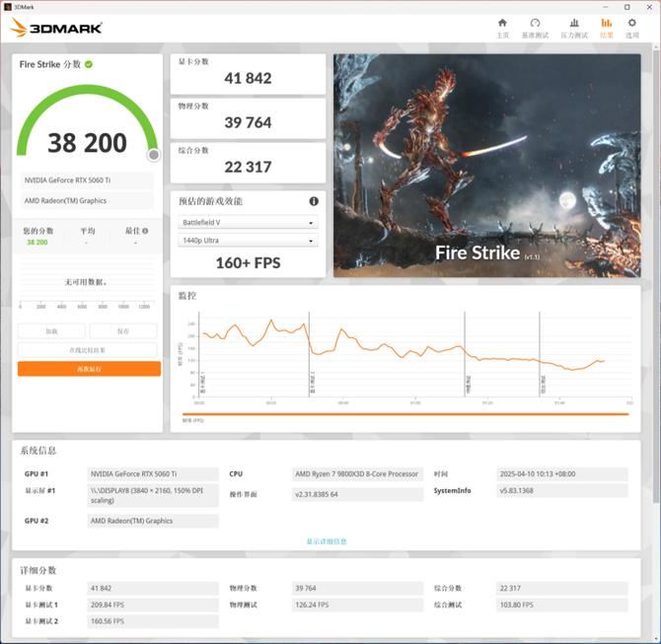Click the info icon in estimated game performance
The image size is (661, 644).
[314, 201]
